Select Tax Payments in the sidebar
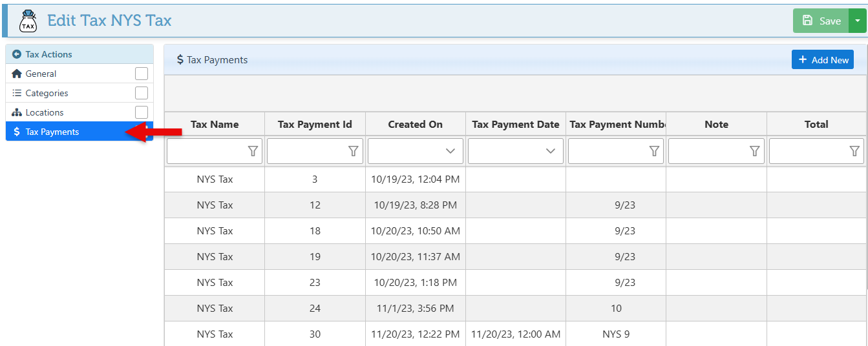The width and height of the screenshot is (868, 346). [x=52, y=132]
